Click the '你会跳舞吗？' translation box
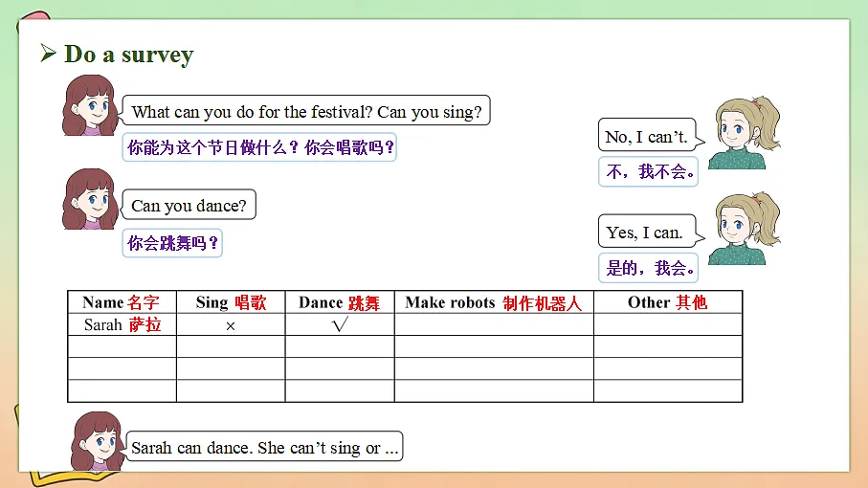 pyautogui.click(x=172, y=243)
